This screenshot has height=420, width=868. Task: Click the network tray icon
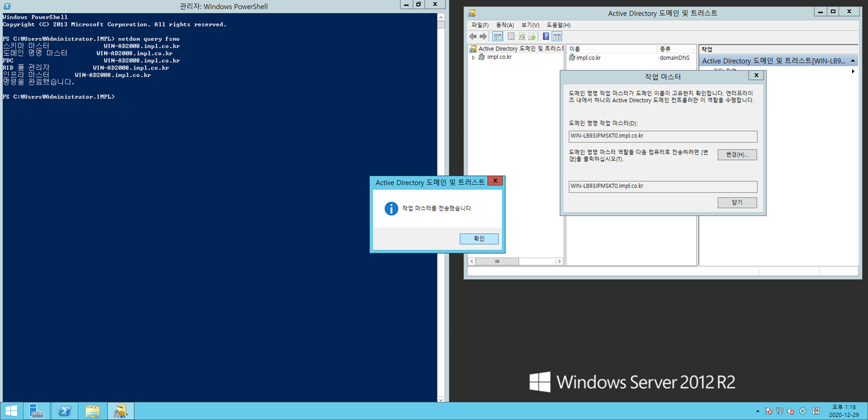(x=780, y=411)
